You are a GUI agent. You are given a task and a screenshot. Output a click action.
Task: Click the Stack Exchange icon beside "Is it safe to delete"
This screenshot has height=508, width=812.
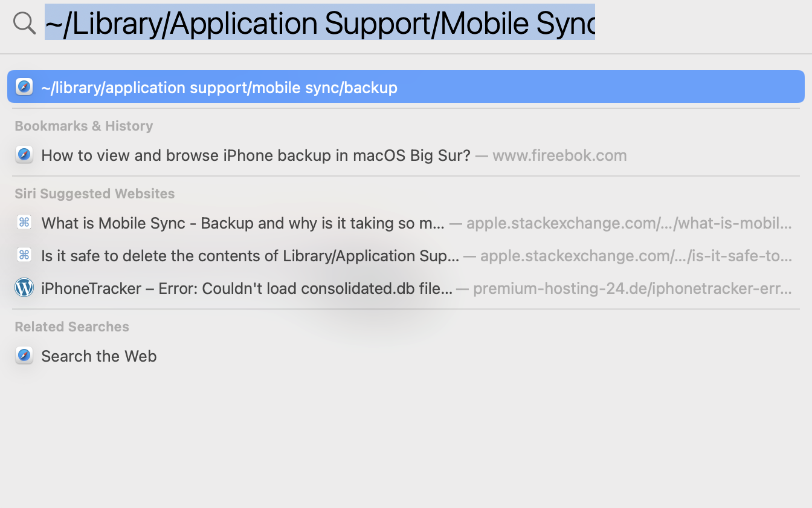tap(24, 255)
